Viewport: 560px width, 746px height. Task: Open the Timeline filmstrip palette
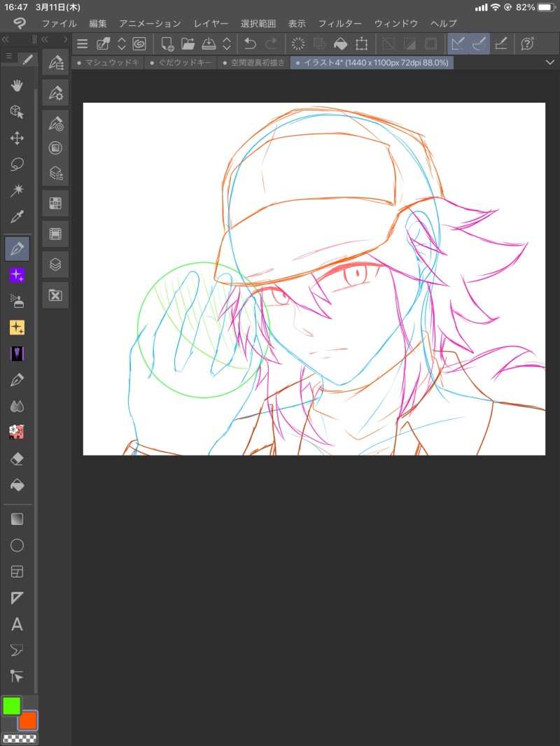(56, 234)
